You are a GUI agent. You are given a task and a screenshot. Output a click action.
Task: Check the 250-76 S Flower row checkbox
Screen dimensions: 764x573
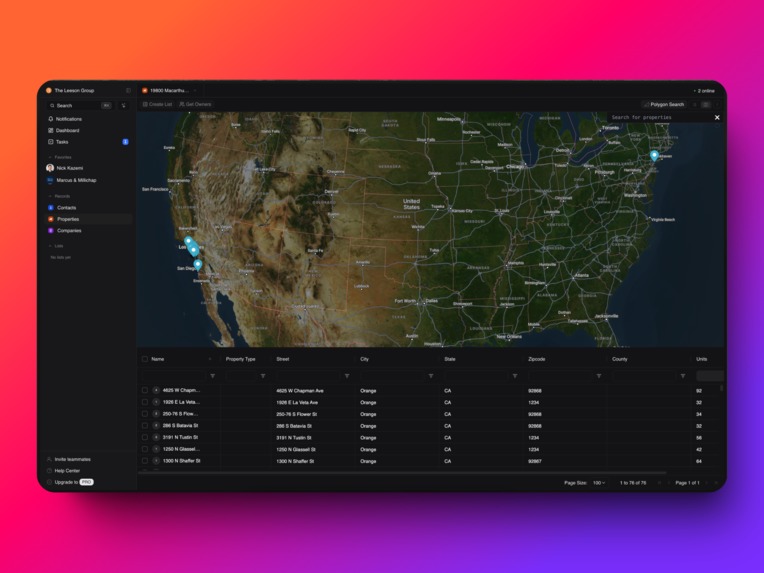tap(145, 414)
